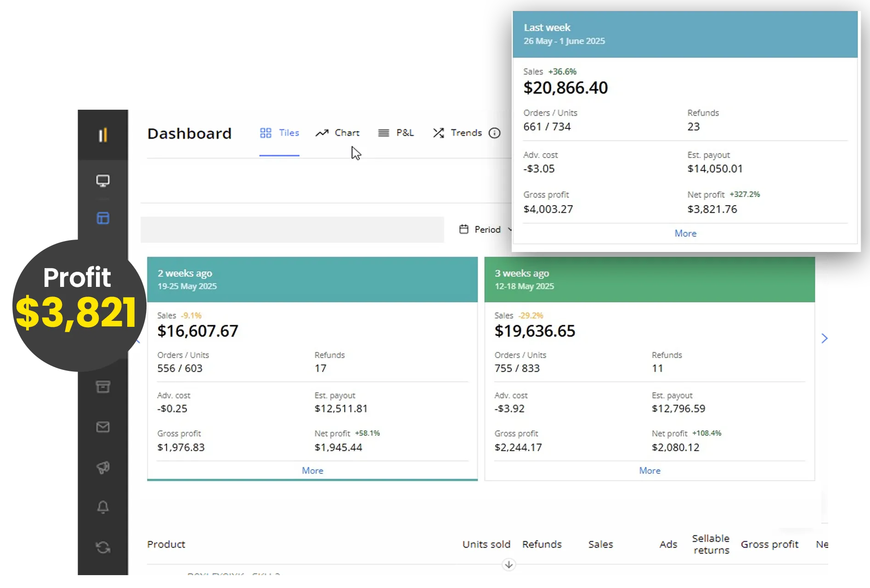Viewport: 870px width, 588px height.
Task: Click the refresh sync icon in sidebar
Action: 103,547
